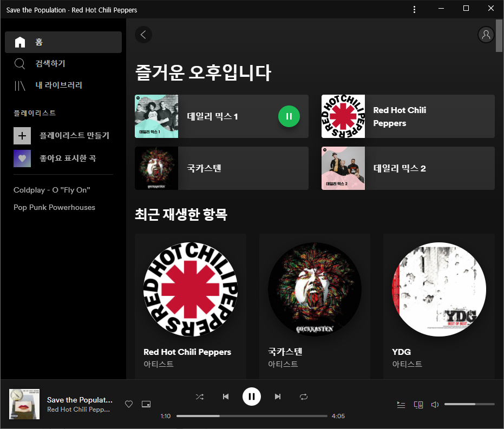Screen dimensions: 504x429
Task: Open YDG artist image in recents
Action: (x=439, y=289)
